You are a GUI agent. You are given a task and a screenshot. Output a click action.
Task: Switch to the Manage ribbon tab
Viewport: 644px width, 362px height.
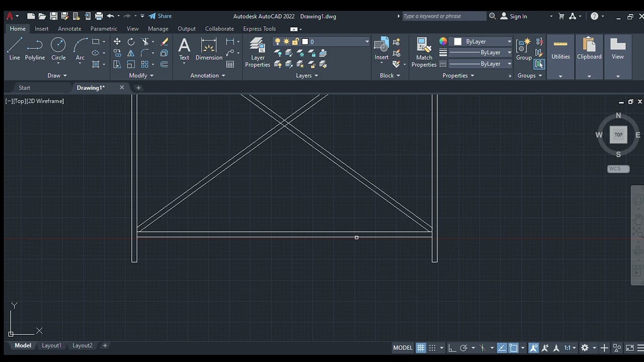point(158,29)
